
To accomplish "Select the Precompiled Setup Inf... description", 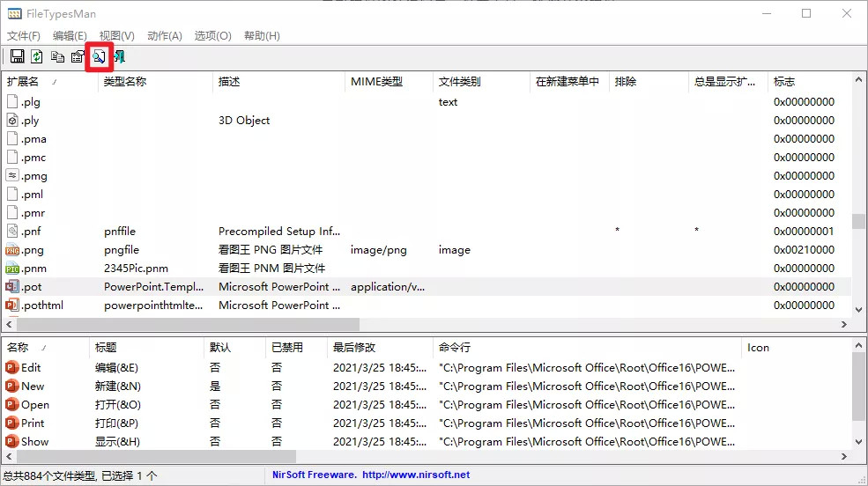I will tap(279, 231).
